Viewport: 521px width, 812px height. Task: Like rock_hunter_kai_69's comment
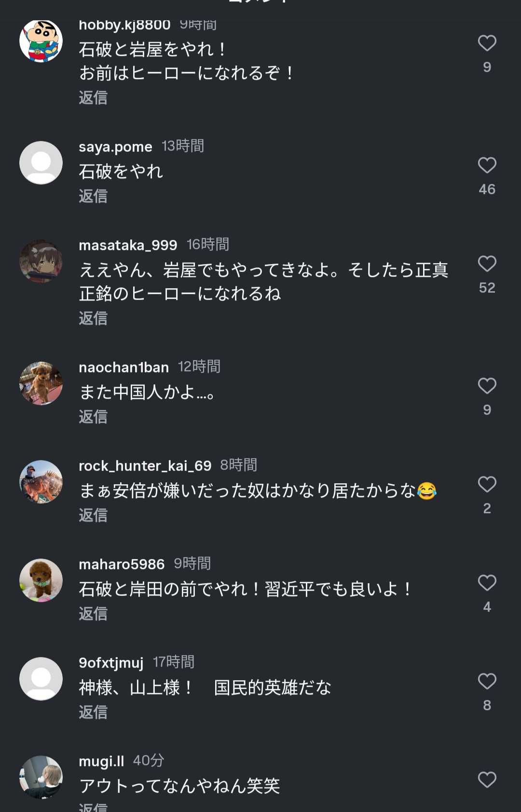point(487,484)
